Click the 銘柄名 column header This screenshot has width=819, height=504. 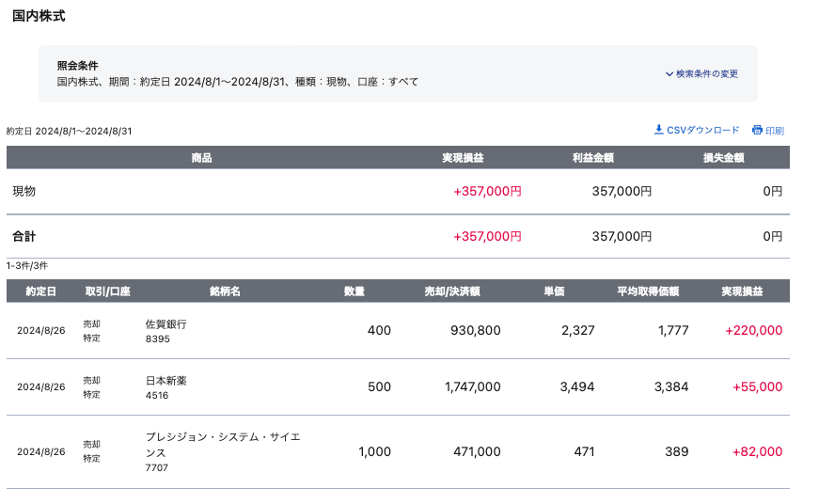coord(225,291)
